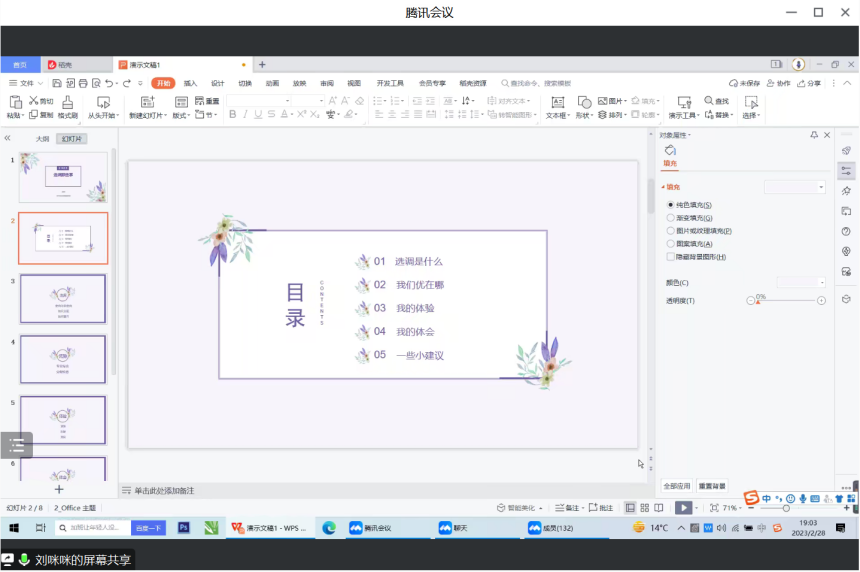
Task: Select the Gradient fill (渐变填充) radio button
Action: pos(671,218)
